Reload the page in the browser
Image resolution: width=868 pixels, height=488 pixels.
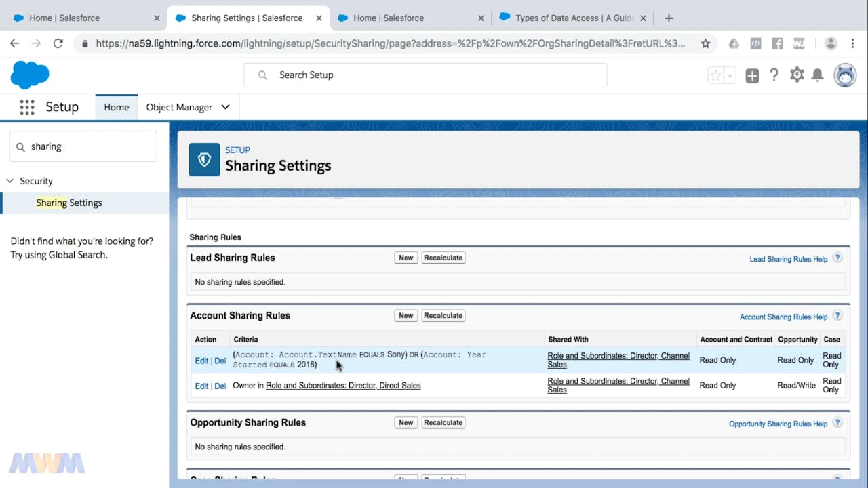tap(58, 43)
